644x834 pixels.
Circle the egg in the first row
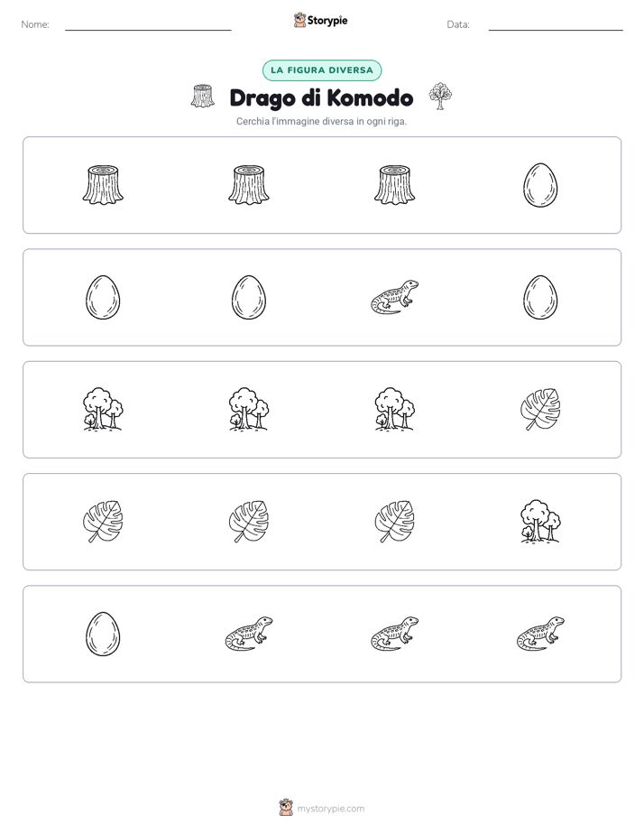click(540, 185)
